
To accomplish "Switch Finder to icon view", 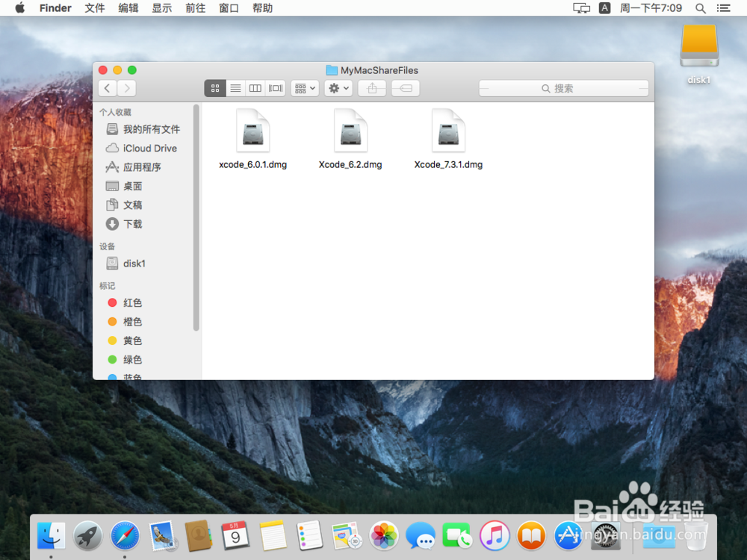I will tap(215, 88).
